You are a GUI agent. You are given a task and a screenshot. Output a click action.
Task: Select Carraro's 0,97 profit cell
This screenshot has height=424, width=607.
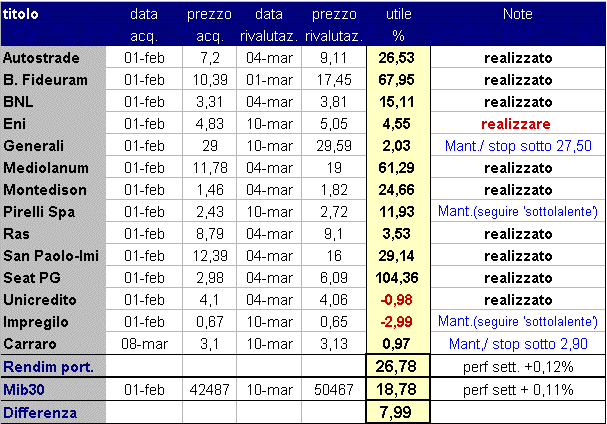396,344
